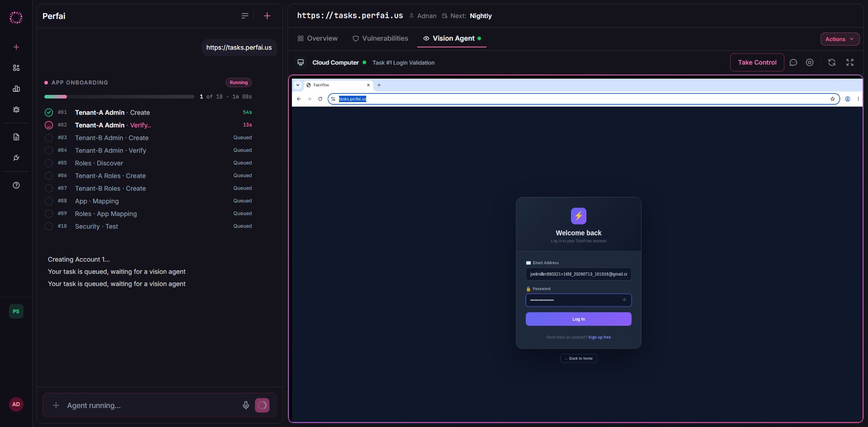The image size is (868, 427).
Task: Click the onboarding progress bar
Action: point(119,97)
